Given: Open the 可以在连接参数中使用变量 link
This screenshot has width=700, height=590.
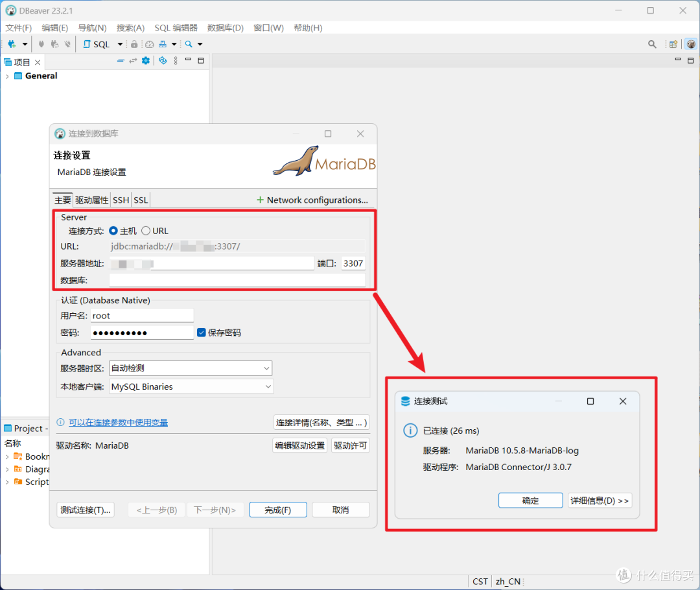Looking at the screenshot, I should point(118,422).
